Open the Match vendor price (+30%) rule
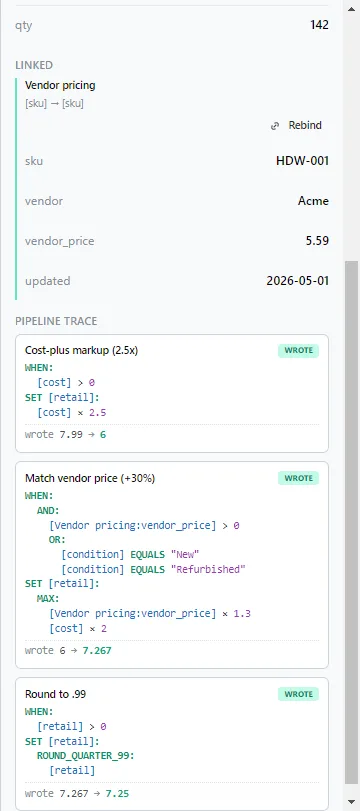The height and width of the screenshot is (811, 360). click(90, 478)
